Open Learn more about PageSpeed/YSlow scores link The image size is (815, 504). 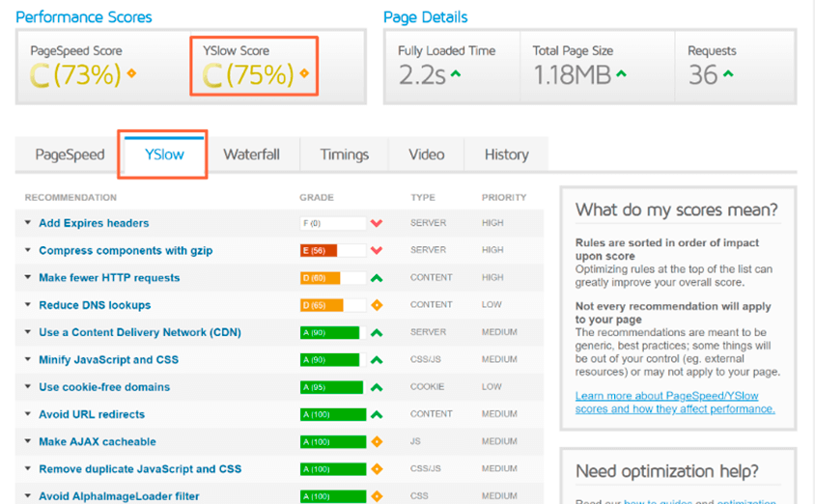point(675,403)
